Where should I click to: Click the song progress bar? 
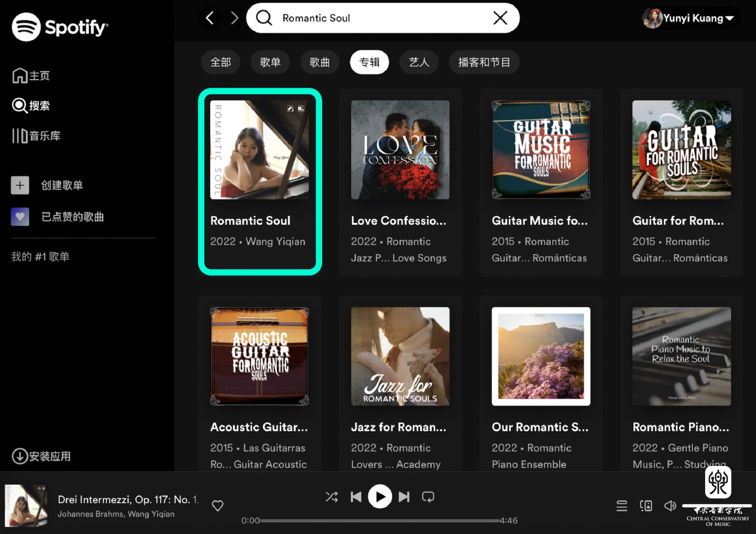(380, 521)
